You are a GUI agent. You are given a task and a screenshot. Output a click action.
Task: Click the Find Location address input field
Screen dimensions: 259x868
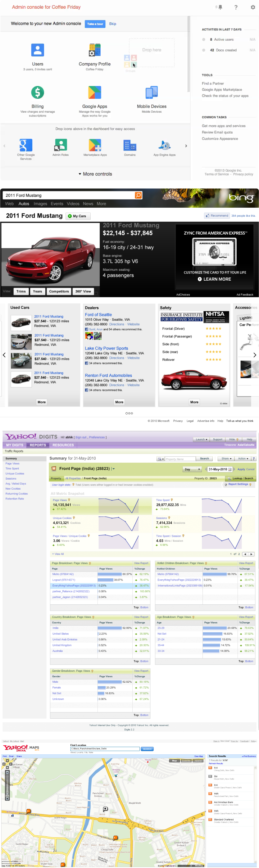pyautogui.click(x=105, y=749)
